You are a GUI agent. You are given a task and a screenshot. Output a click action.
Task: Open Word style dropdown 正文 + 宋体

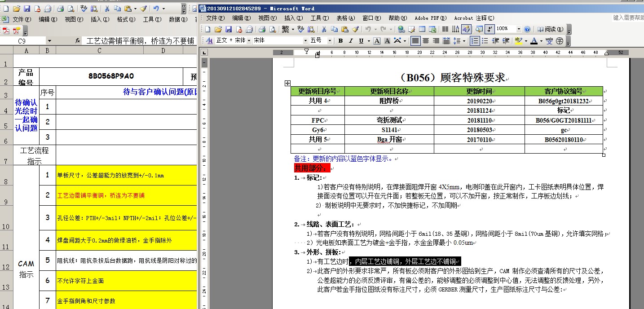click(x=249, y=41)
